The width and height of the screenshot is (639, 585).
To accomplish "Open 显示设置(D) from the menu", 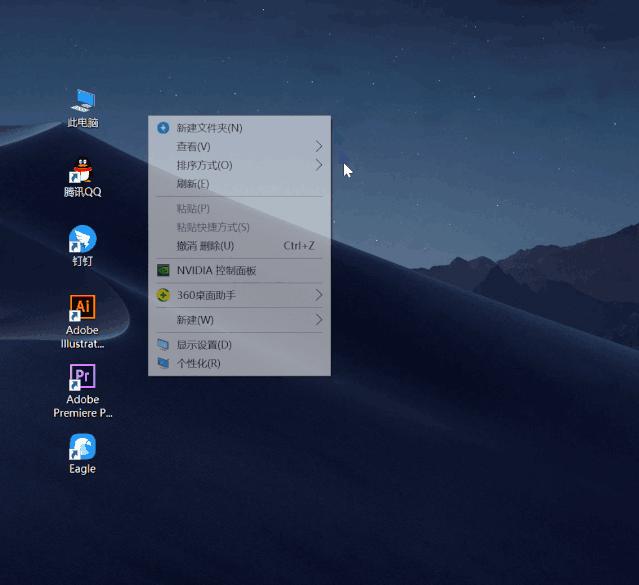I will (x=239, y=345).
